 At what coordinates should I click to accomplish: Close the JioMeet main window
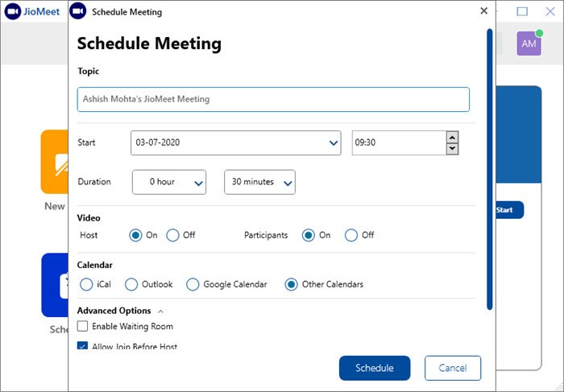(x=550, y=11)
